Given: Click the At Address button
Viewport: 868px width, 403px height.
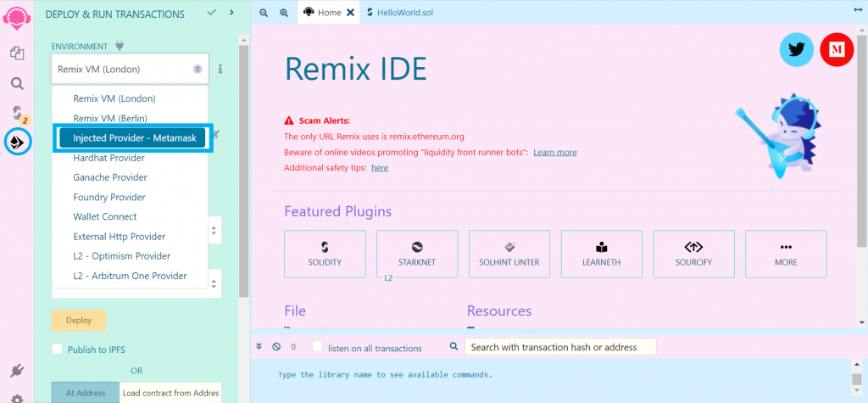Looking at the screenshot, I should (86, 393).
